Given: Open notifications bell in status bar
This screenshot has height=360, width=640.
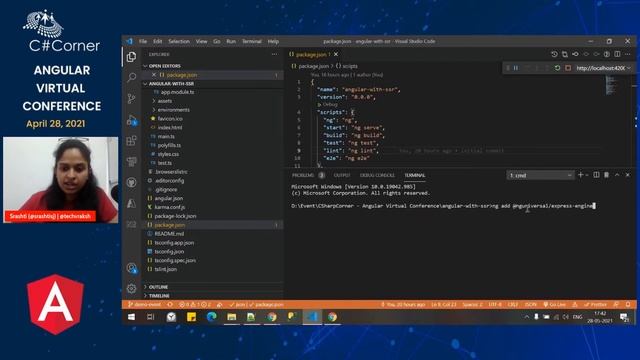Looking at the screenshot, I should pyautogui.click(x=628, y=304).
